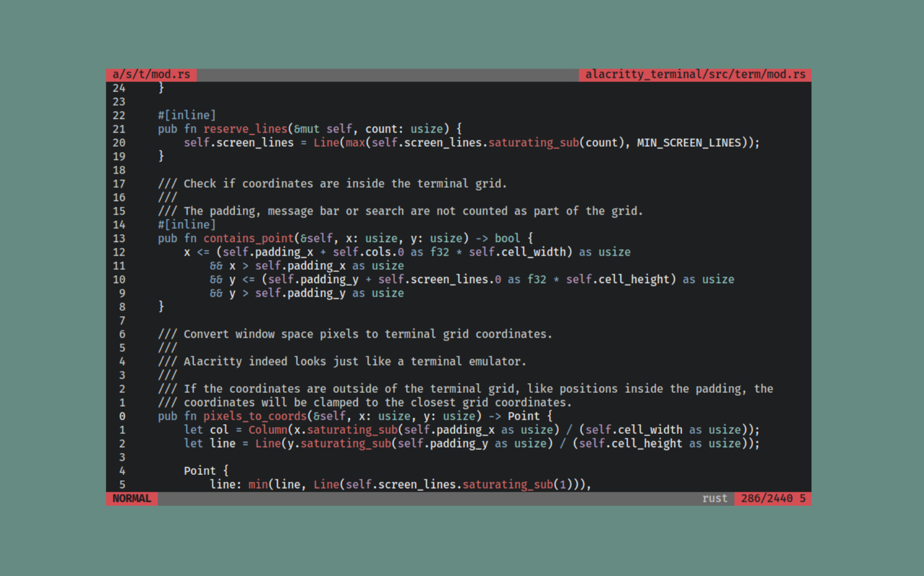Screen dimensions: 924x576
Task: Click the '&& y > self.padding_y as usize' line
Action: coord(307,293)
